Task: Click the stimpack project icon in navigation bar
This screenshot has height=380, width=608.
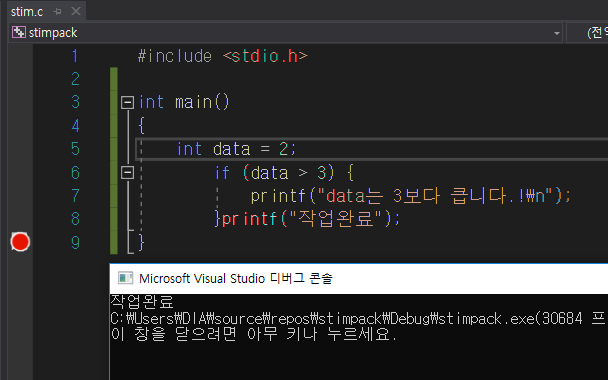Action: (19, 33)
